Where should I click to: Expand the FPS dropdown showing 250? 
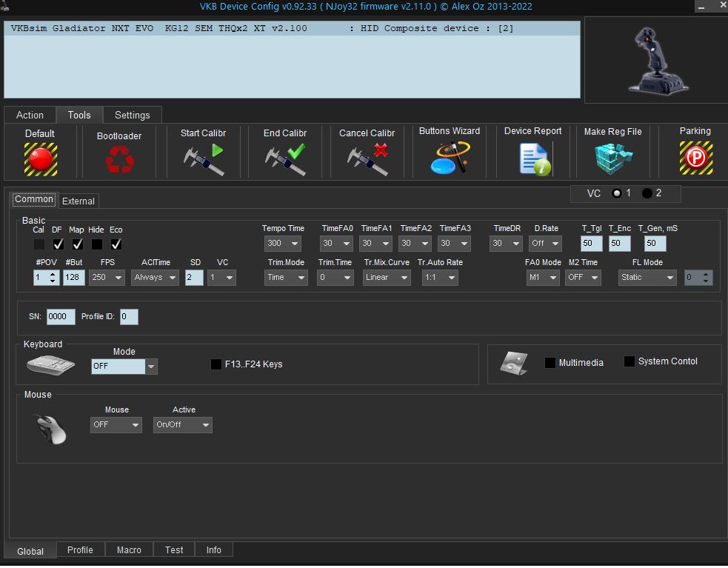point(107,277)
